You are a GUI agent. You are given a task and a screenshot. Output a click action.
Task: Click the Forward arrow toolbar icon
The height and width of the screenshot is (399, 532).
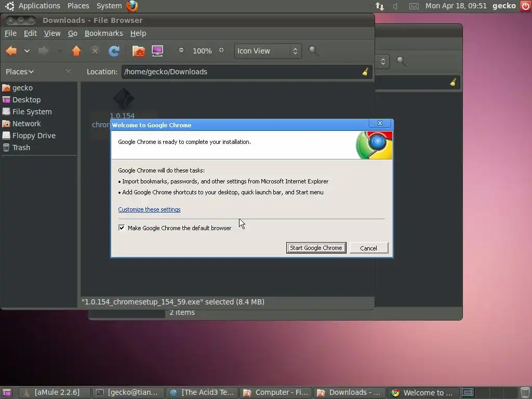[x=43, y=51]
